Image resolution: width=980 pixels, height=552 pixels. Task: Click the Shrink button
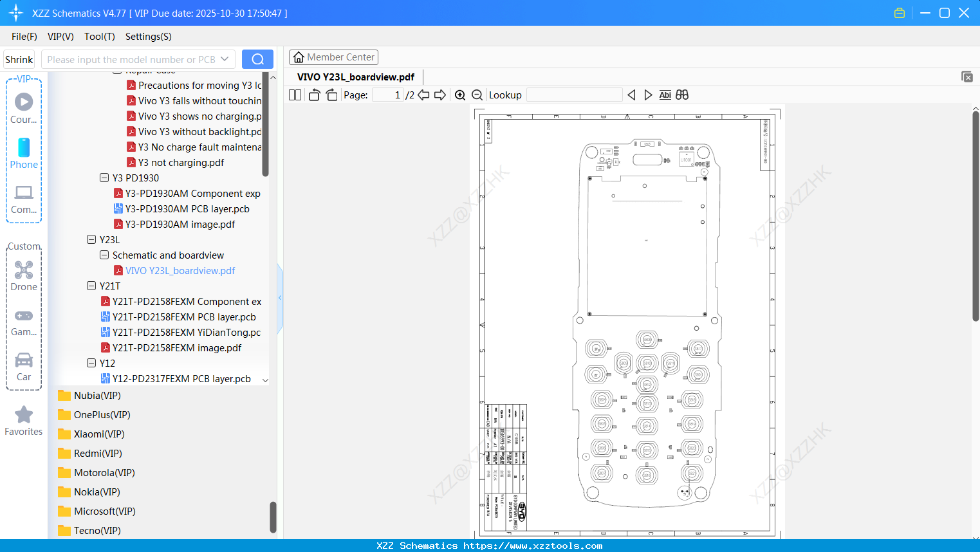19,59
